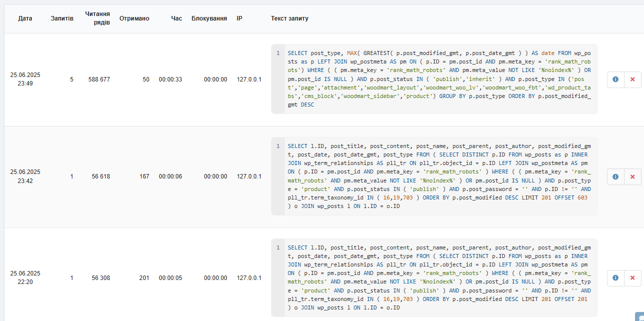Image resolution: width=644 pixels, height=321 pixels.
Task: Select the date 25.06.2025 23:49 cell
Action: coord(25,79)
